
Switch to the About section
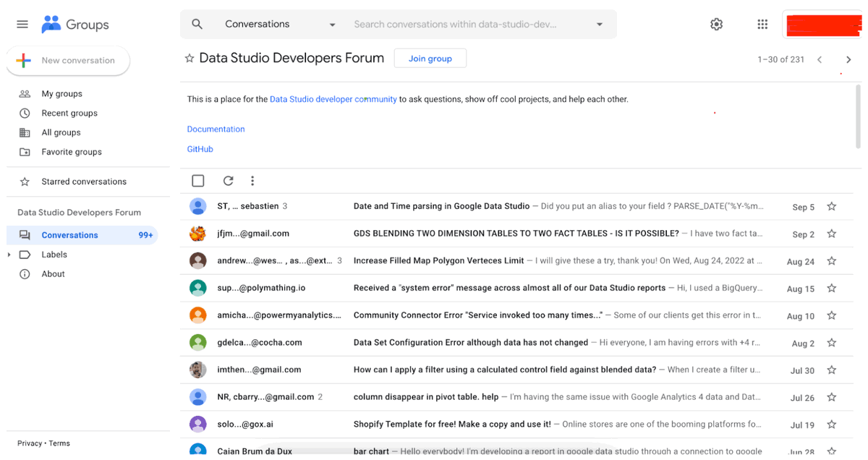coord(52,273)
